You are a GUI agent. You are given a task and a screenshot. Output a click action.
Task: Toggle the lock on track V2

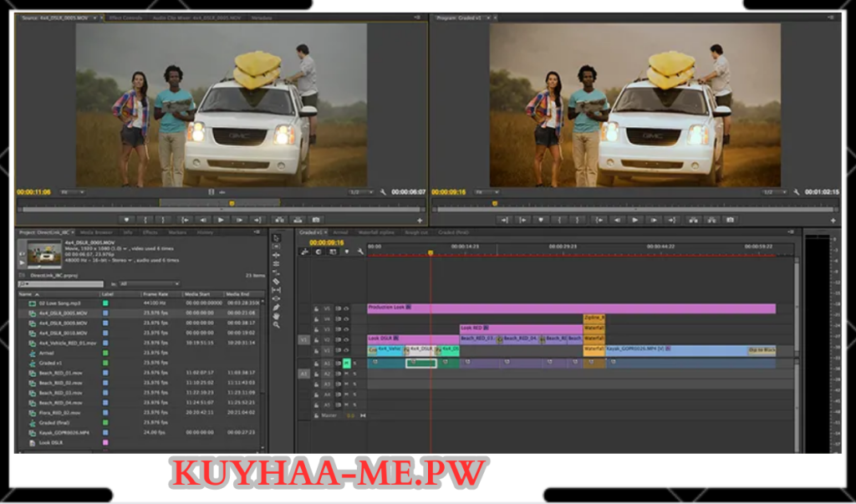click(x=316, y=340)
